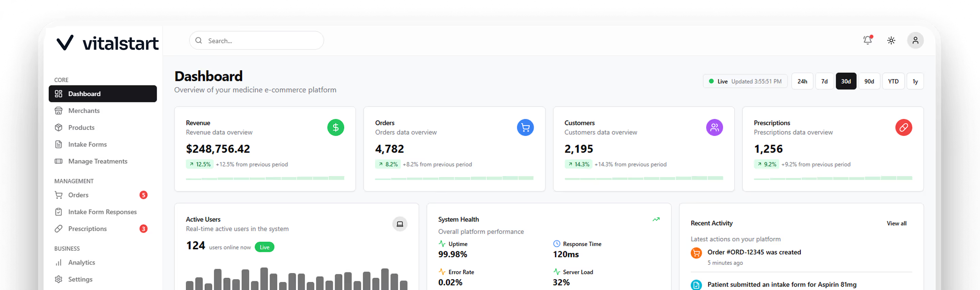This screenshot has width=980, height=290.
Task: Go to Merchants page
Action: tap(103, 111)
